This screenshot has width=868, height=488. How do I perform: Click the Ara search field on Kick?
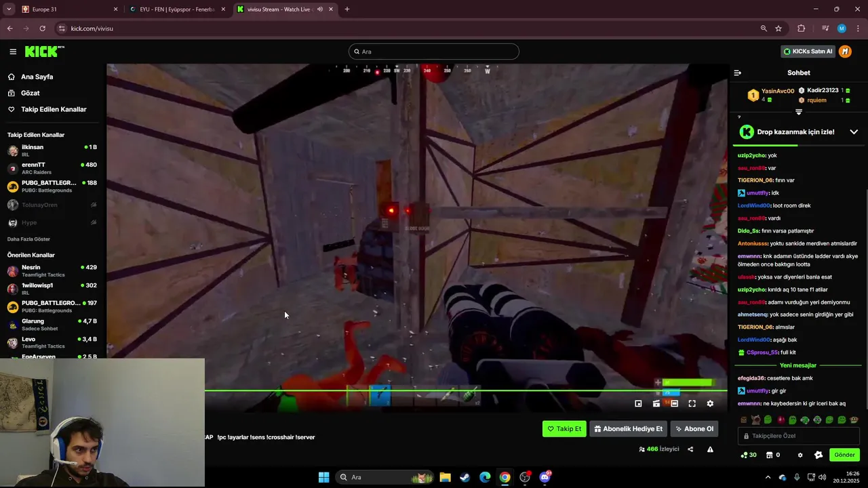434,52
